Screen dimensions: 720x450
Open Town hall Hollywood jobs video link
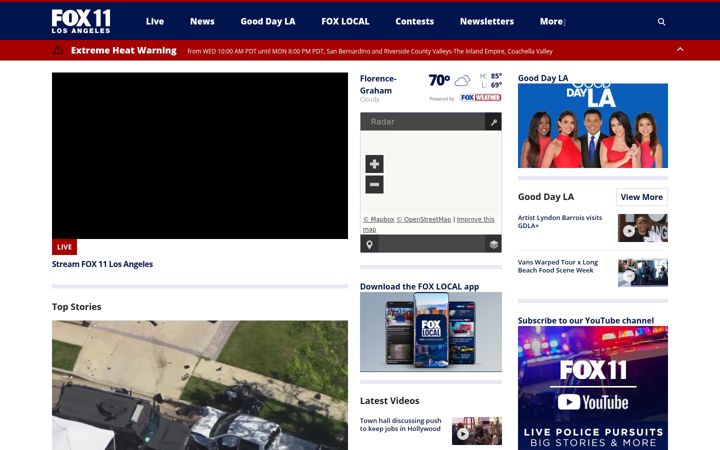pos(400,425)
